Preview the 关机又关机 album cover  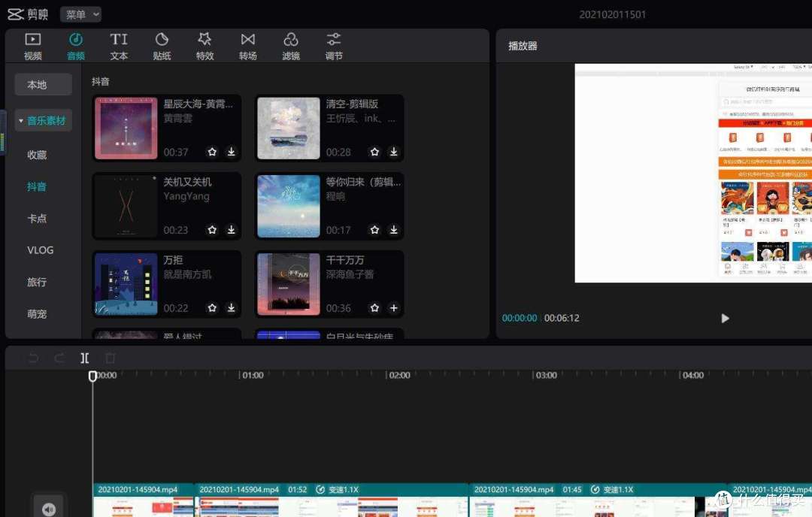pyautogui.click(x=126, y=206)
